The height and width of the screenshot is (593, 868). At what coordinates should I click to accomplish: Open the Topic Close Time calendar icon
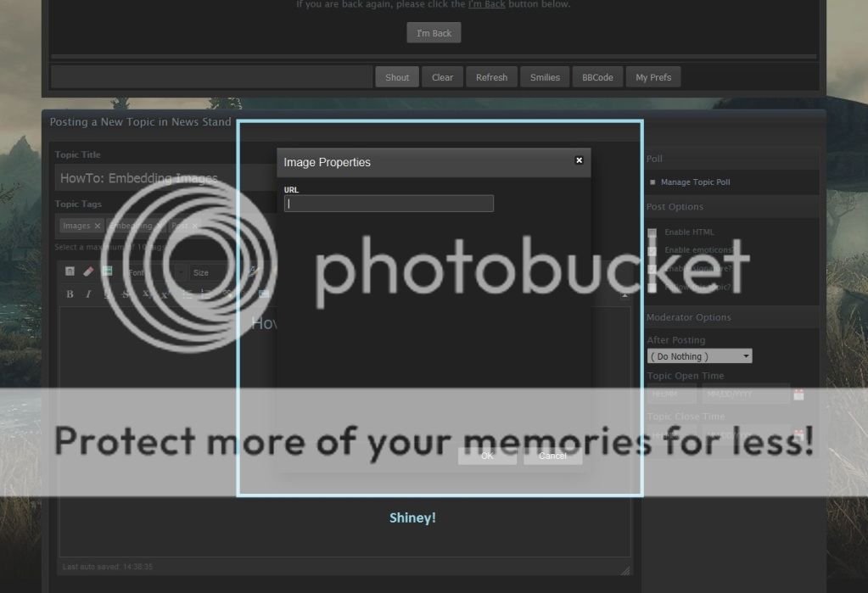[798, 435]
